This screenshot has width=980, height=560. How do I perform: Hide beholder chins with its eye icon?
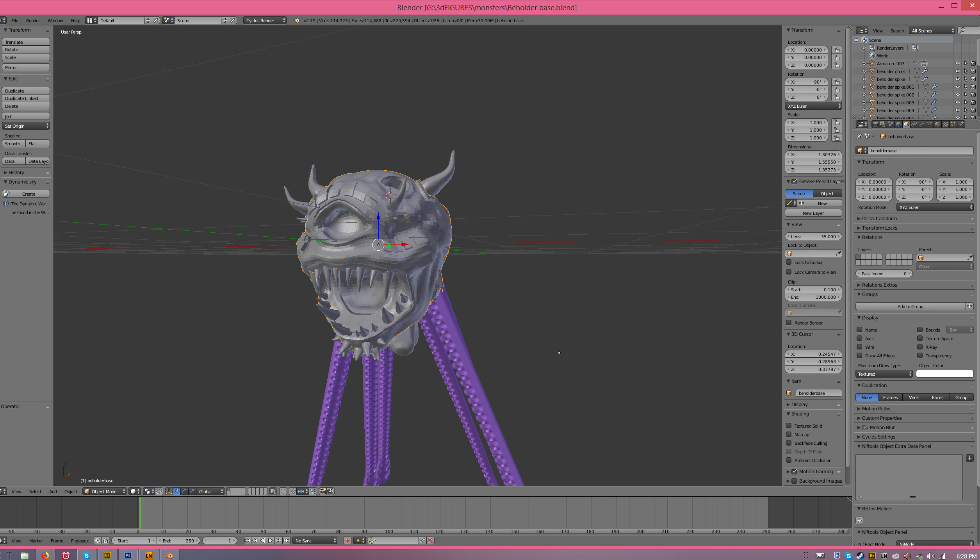[x=957, y=71]
